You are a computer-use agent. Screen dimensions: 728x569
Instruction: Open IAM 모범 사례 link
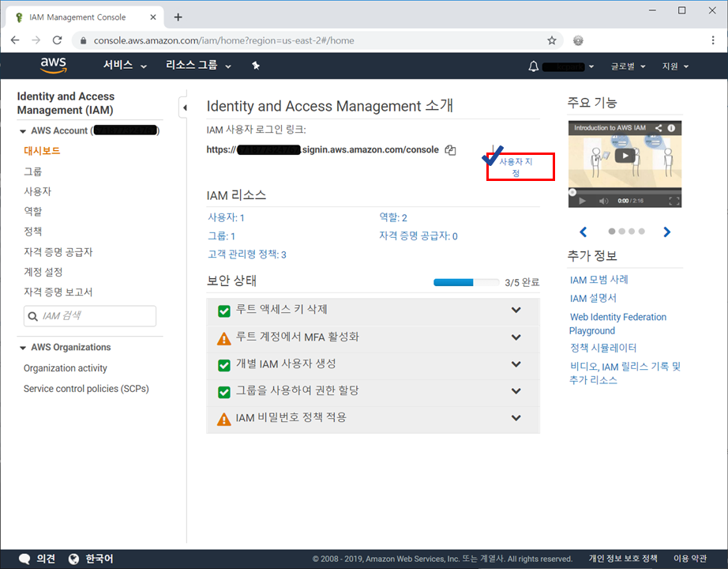(599, 280)
